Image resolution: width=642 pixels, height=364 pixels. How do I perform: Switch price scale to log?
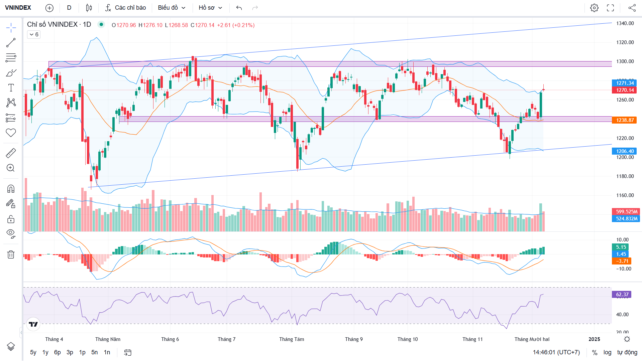click(607, 352)
